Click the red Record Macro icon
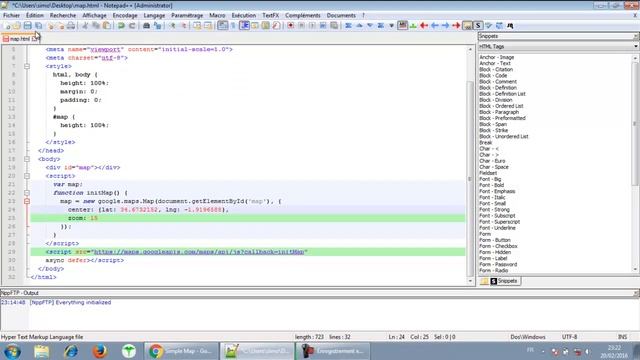 291,26
